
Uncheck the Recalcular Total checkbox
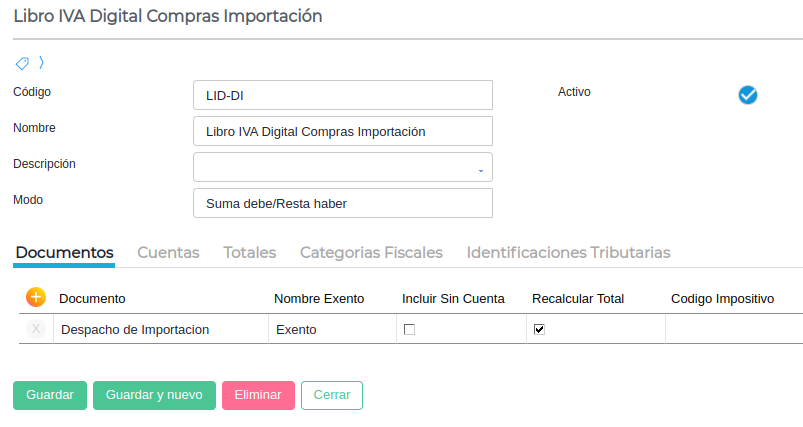(539, 329)
